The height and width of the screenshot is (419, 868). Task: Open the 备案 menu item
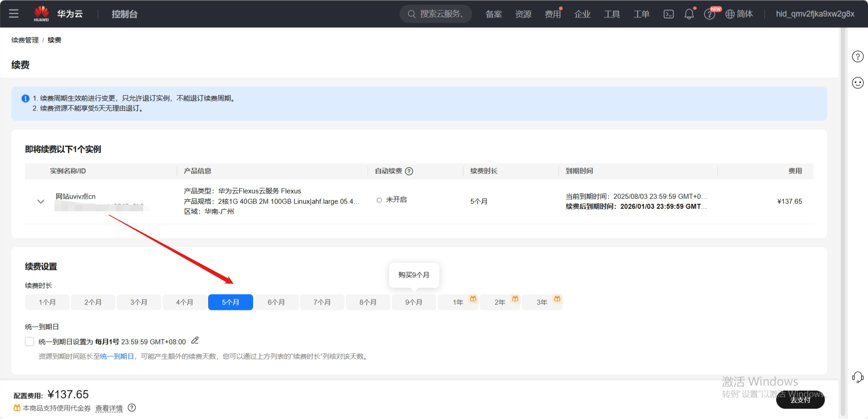pos(494,14)
